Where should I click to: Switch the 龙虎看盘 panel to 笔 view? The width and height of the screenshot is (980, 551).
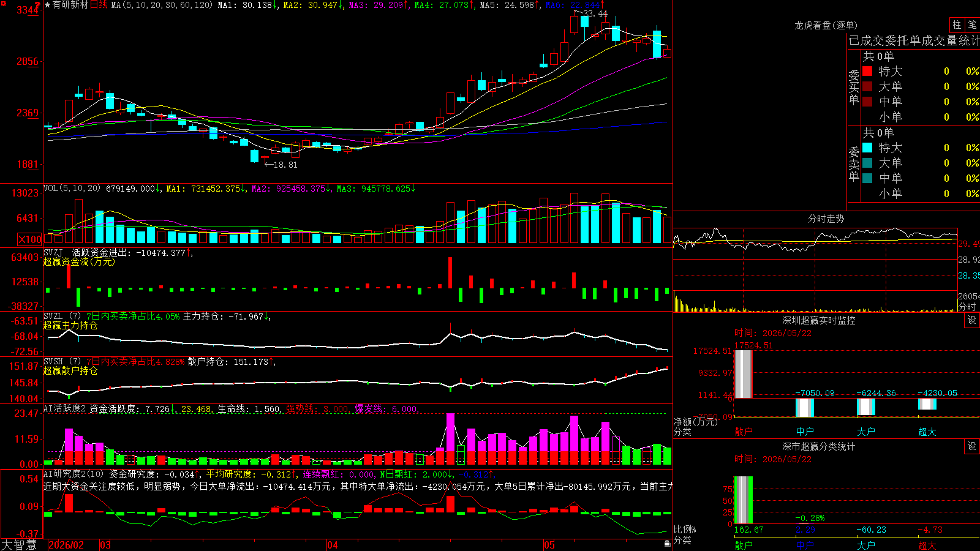972,25
